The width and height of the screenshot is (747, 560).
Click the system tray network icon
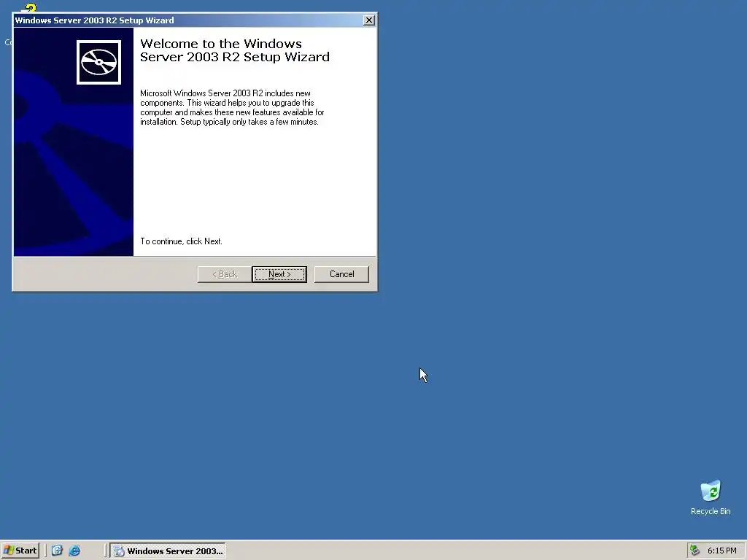695,551
